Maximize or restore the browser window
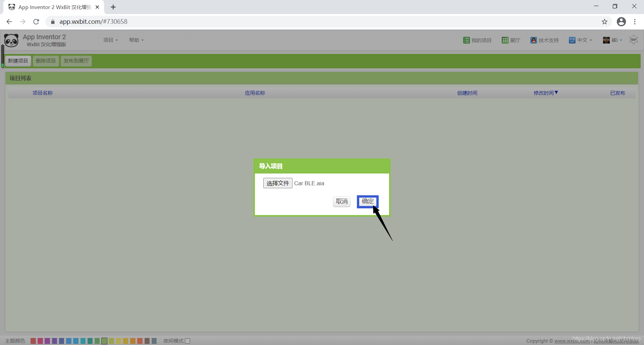644x345 pixels. (x=615, y=6)
